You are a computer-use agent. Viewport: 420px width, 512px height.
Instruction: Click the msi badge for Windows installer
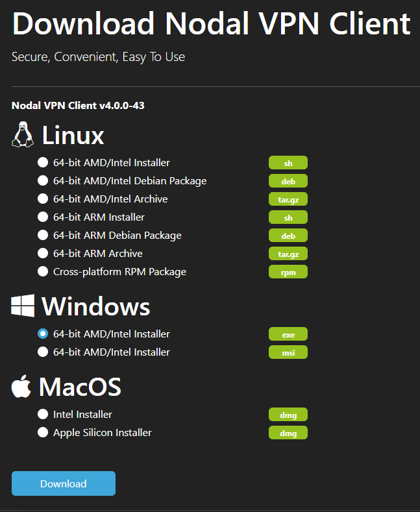pyautogui.click(x=288, y=352)
